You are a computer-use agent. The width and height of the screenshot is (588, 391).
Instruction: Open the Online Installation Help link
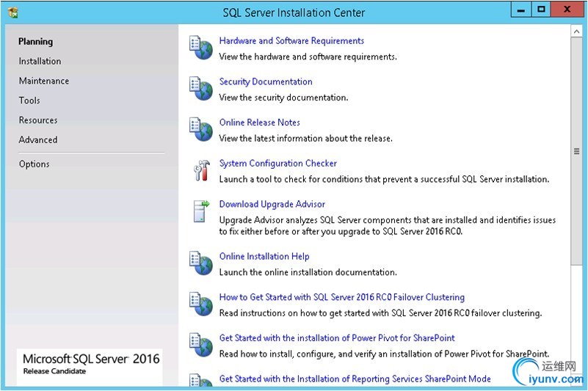pyautogui.click(x=264, y=257)
